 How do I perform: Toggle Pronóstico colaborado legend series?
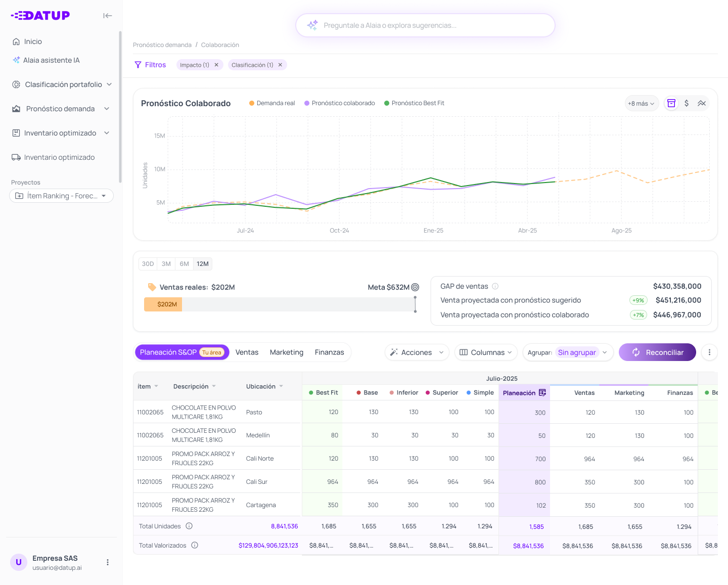pyautogui.click(x=340, y=103)
